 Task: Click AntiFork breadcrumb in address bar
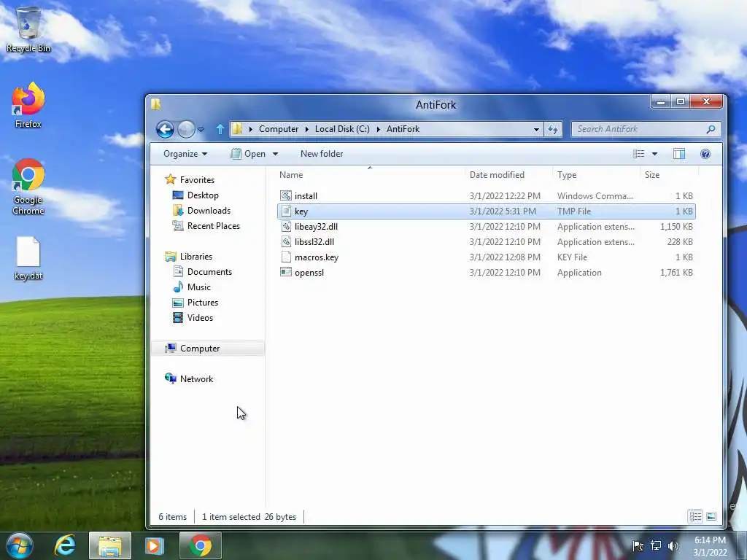[x=403, y=129]
